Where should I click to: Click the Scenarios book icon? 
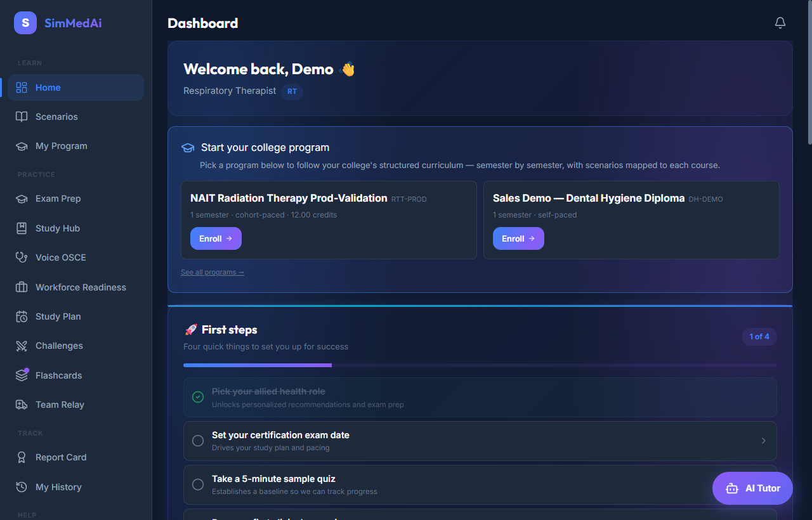(22, 117)
